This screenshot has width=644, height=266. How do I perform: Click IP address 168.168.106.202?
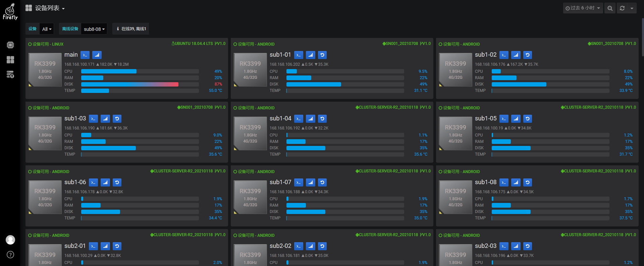click(285, 64)
